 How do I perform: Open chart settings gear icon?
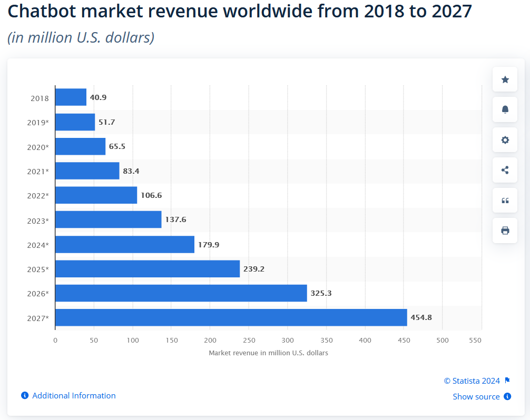[505, 140]
